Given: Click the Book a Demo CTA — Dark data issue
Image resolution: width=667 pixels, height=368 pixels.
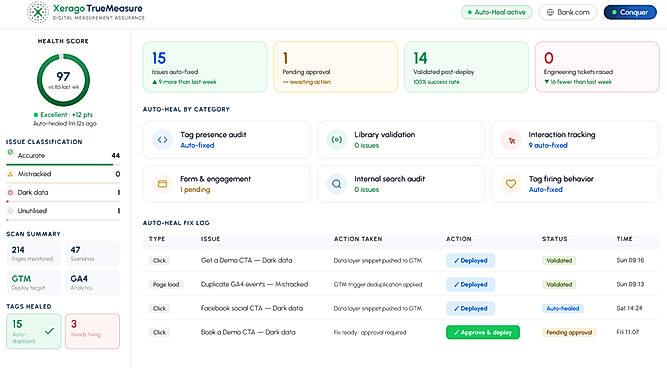Looking at the screenshot, I should [x=248, y=332].
